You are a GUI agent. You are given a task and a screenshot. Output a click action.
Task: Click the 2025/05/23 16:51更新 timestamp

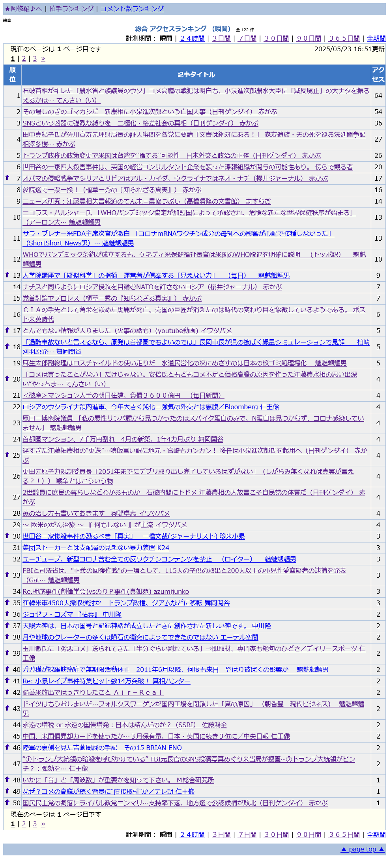click(x=350, y=49)
